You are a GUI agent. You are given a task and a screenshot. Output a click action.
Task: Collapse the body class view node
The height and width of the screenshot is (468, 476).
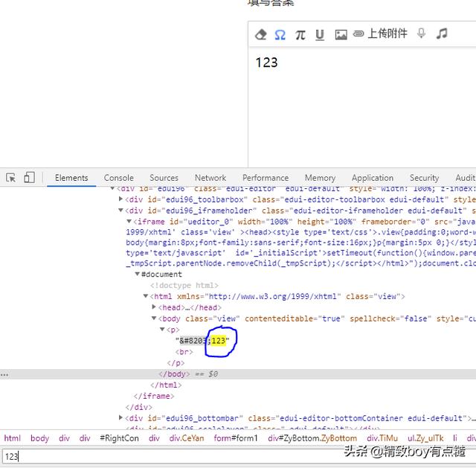[x=154, y=318]
